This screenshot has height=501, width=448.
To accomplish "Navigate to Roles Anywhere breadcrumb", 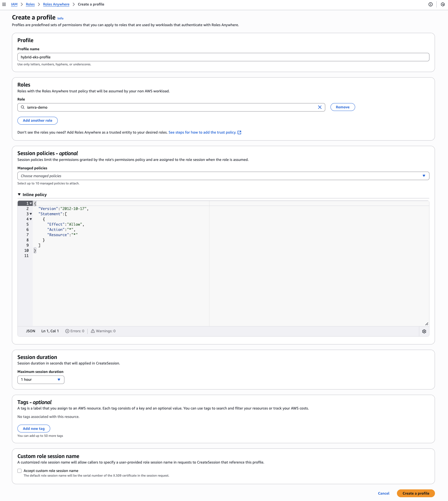I will point(56,4).
